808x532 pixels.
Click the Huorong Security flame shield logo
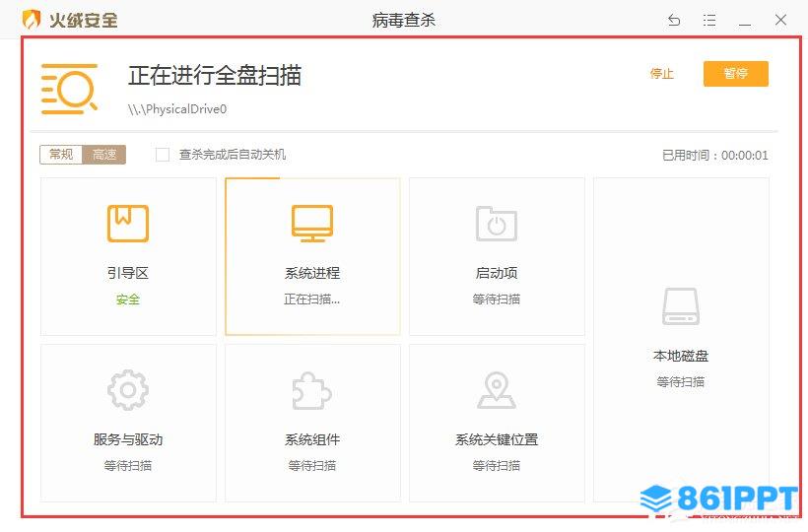[x=31, y=20]
